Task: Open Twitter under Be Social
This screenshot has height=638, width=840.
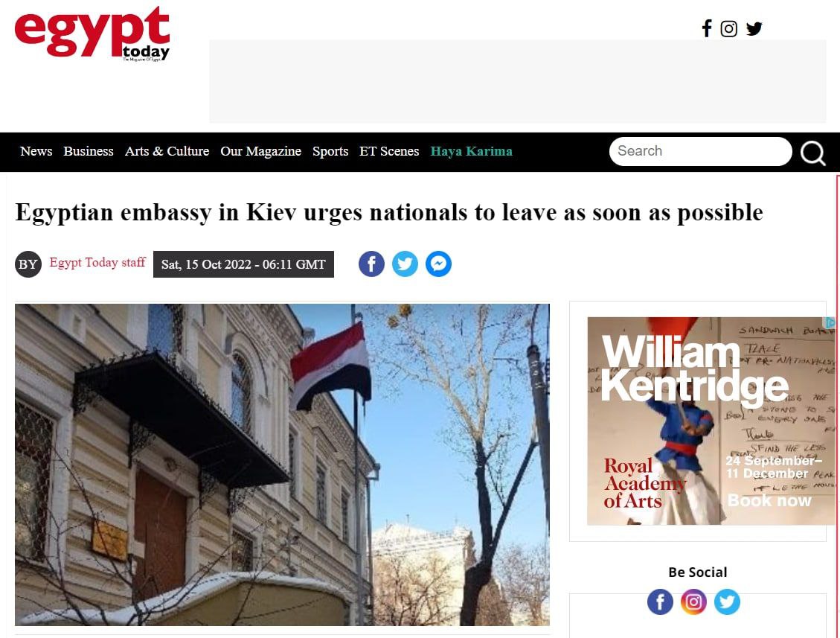Action: click(x=727, y=602)
